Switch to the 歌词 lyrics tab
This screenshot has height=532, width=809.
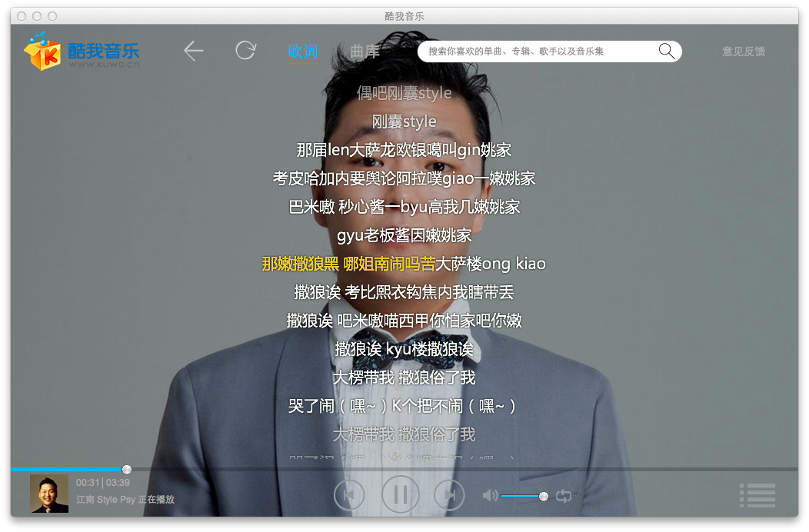pos(302,52)
